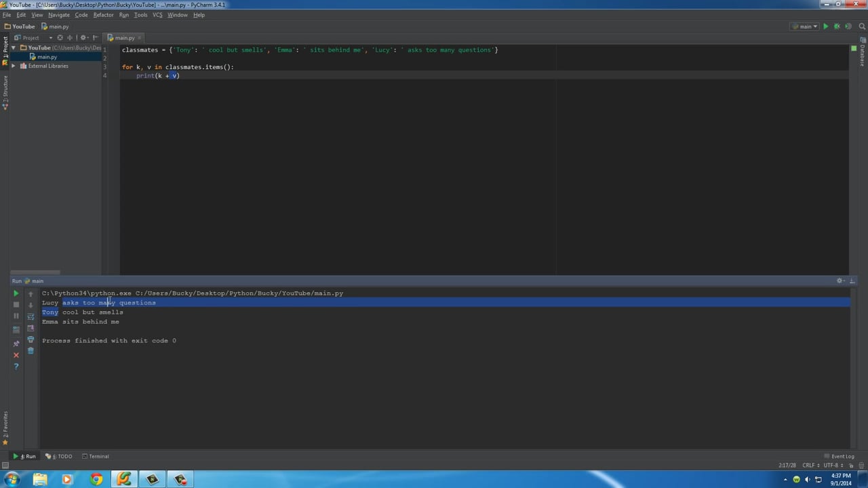Image resolution: width=868 pixels, height=488 pixels.
Task: Select main.py in project tree
Action: pos(47,57)
